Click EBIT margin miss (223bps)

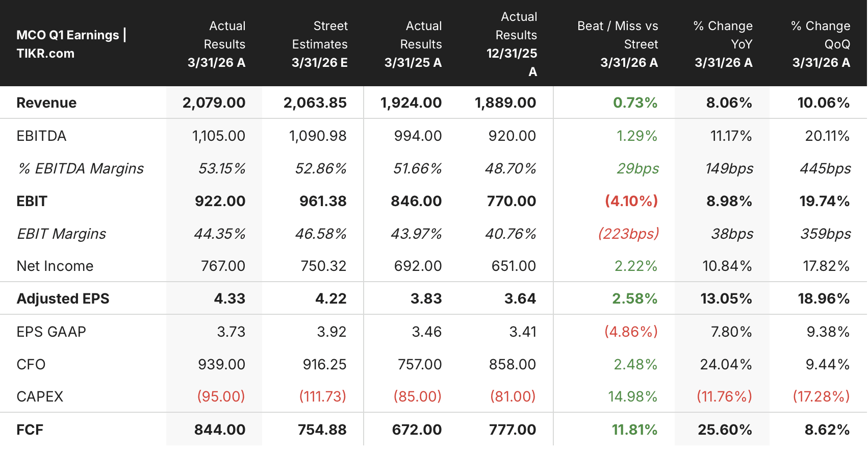(628, 234)
